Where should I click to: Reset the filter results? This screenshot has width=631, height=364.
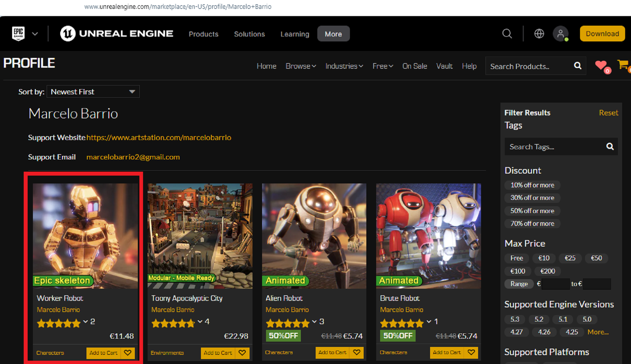[x=608, y=113]
